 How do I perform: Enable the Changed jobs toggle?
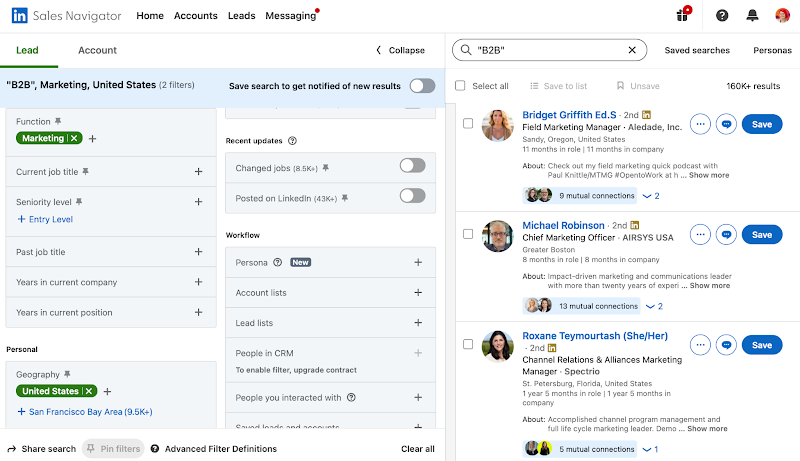click(413, 165)
